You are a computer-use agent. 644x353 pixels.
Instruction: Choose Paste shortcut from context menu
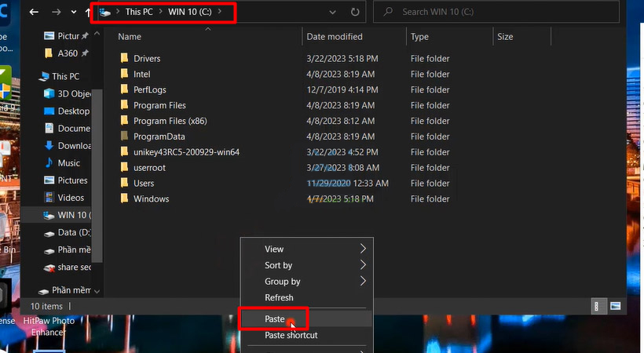coord(291,335)
